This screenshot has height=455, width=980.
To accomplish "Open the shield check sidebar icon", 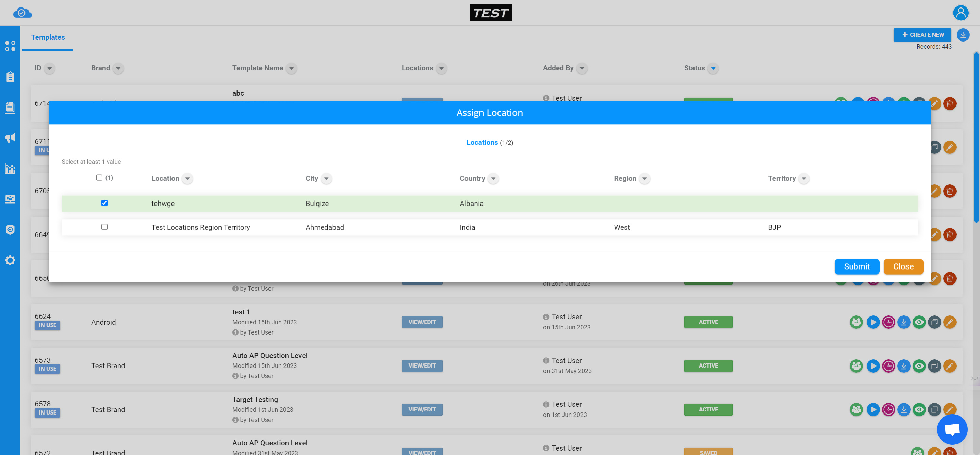I will (10, 229).
